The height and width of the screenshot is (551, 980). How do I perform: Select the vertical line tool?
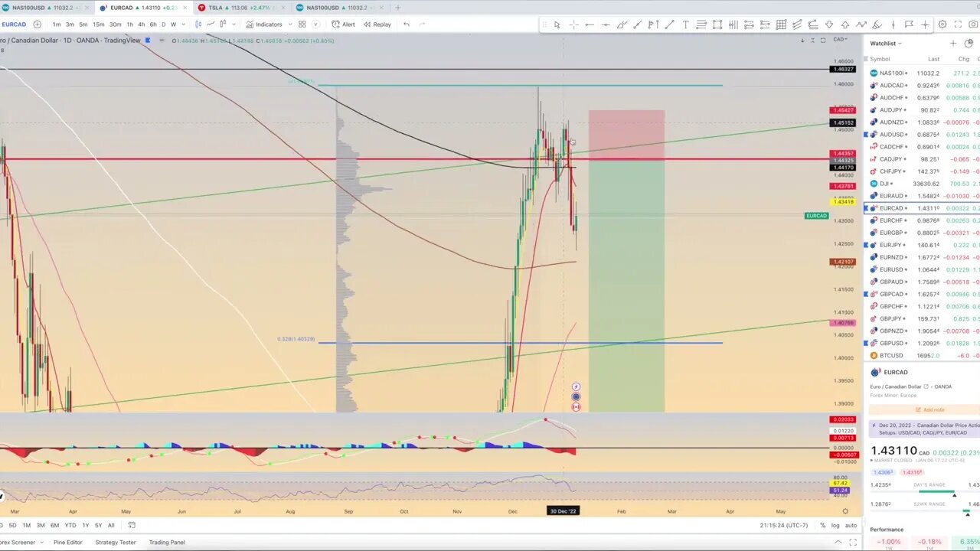pyautogui.click(x=893, y=24)
